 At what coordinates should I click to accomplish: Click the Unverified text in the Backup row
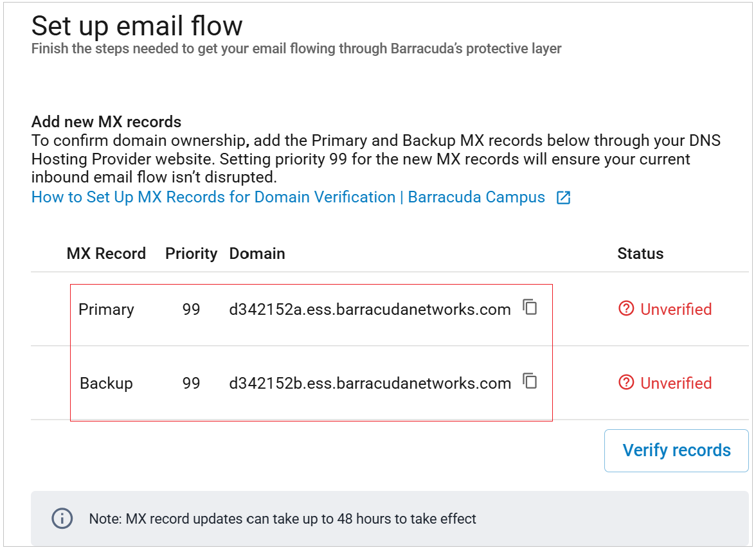tap(676, 384)
